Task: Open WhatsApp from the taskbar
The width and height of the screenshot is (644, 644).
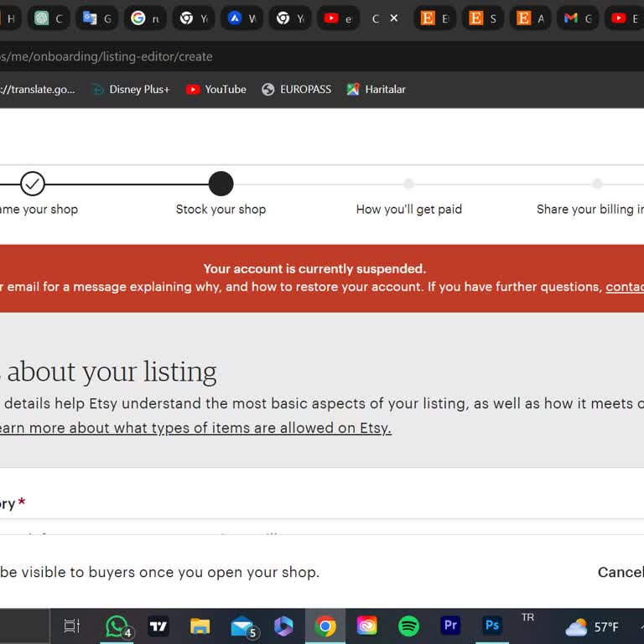Action: [x=117, y=626]
